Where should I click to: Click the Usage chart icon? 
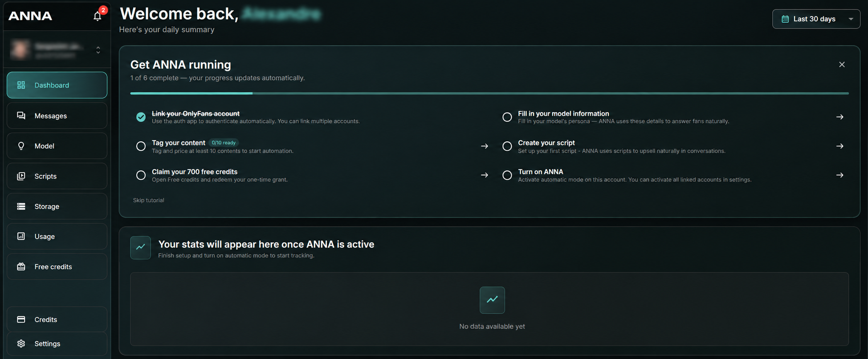(x=21, y=236)
